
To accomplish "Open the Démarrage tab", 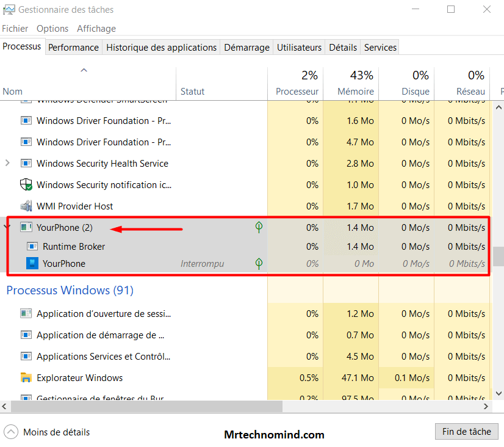I will (247, 48).
